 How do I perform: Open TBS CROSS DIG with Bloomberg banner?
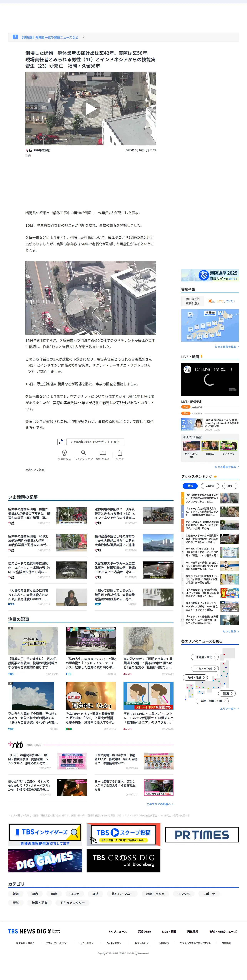coord(123,861)
